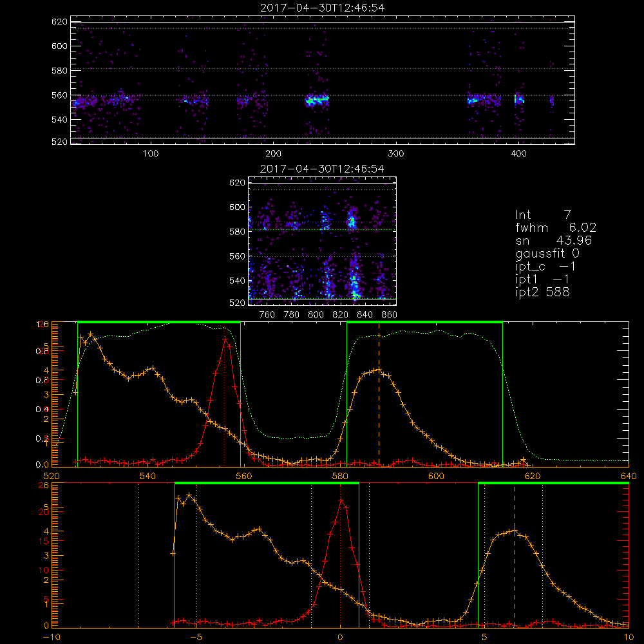Click x-axis label 640 of the third plot
644x644 pixels.
click(x=629, y=477)
